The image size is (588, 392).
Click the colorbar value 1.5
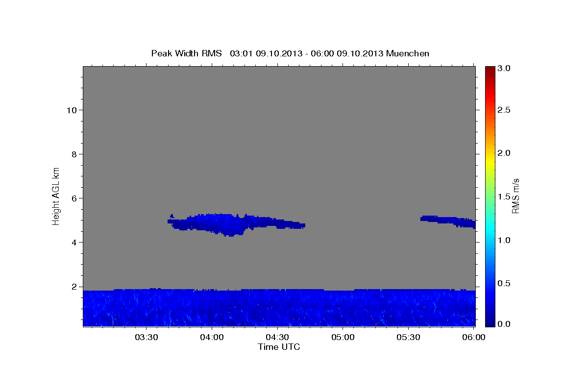coord(504,196)
